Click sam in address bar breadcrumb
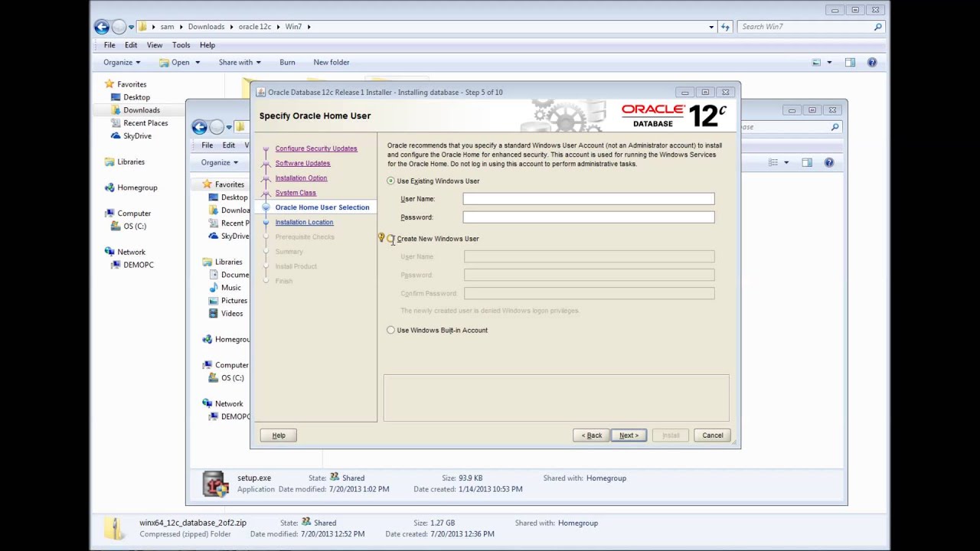This screenshot has width=980, height=551. 167,27
